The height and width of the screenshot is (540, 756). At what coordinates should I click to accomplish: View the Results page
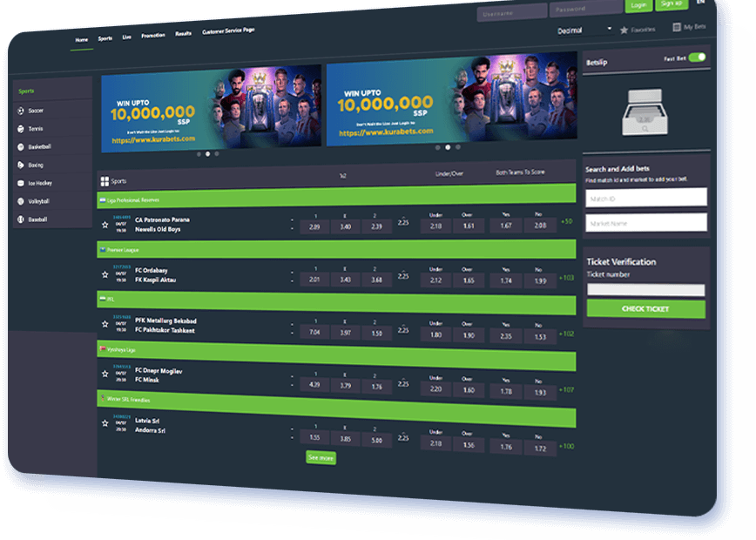pyautogui.click(x=183, y=34)
